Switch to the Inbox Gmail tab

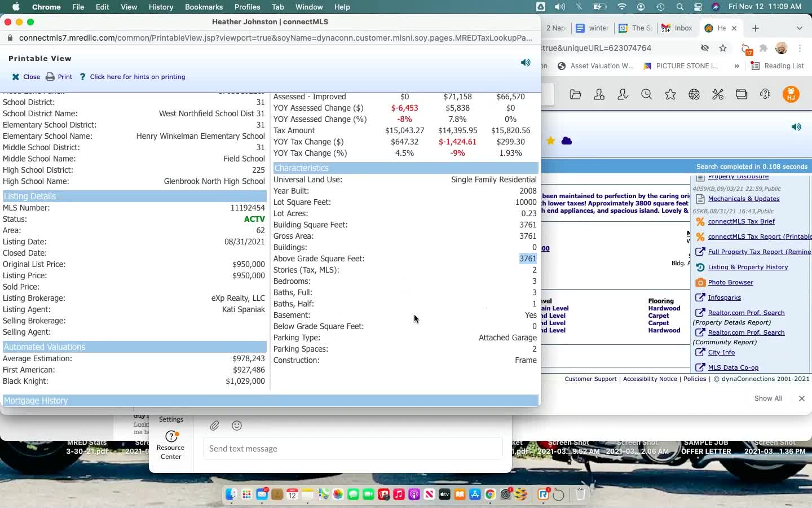tap(677, 28)
